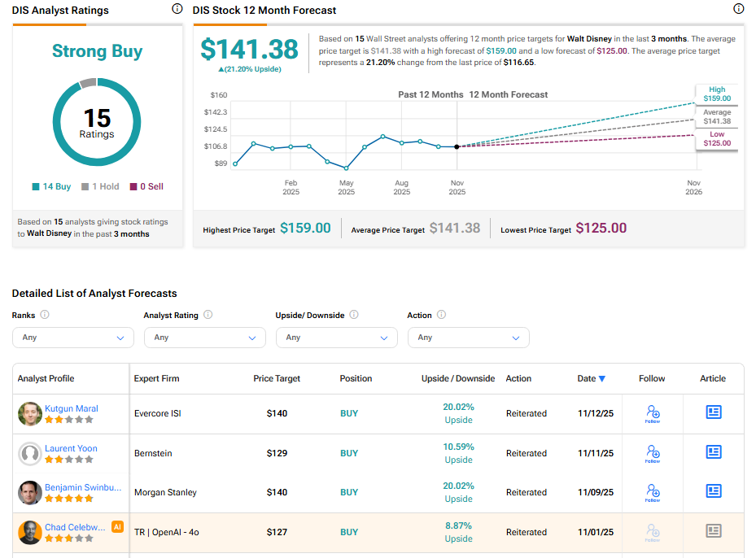Sort by Price Target column header

[277, 378]
